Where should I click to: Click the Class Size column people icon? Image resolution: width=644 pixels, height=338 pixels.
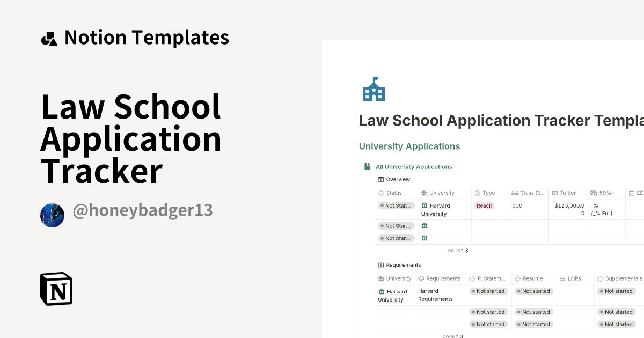[x=515, y=193]
